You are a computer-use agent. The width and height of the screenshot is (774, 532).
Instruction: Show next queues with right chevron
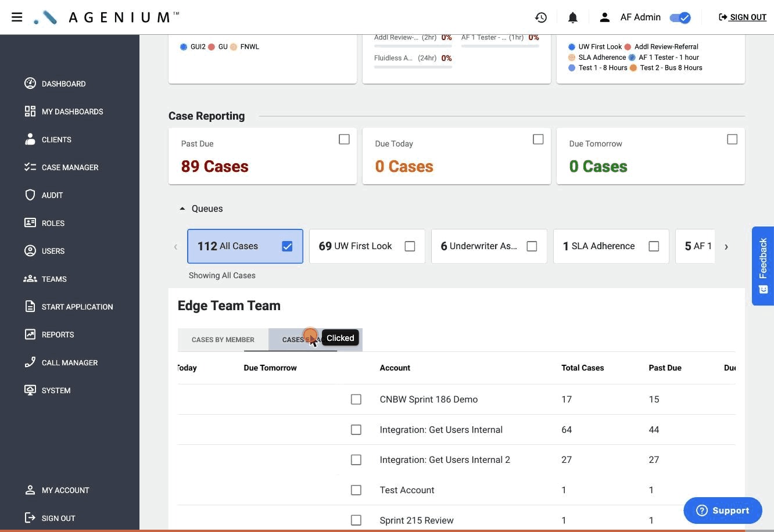(x=726, y=246)
